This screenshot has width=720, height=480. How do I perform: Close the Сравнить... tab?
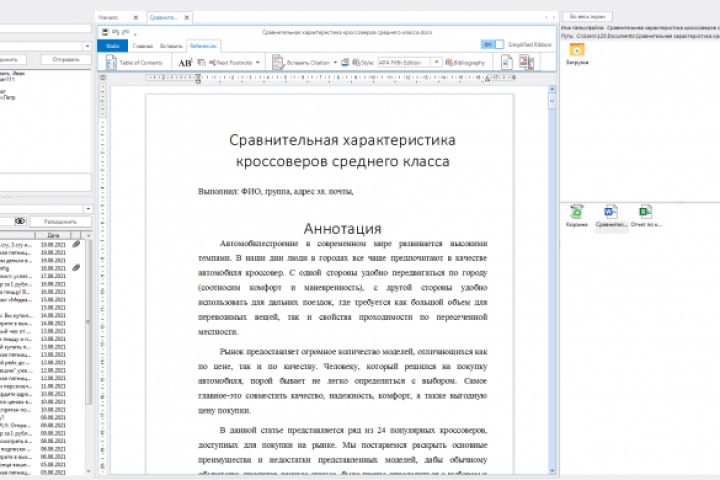coord(187,17)
